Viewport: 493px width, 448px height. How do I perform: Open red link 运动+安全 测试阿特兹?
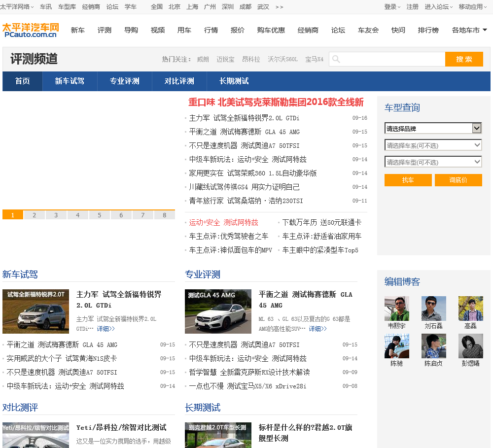[223, 223]
